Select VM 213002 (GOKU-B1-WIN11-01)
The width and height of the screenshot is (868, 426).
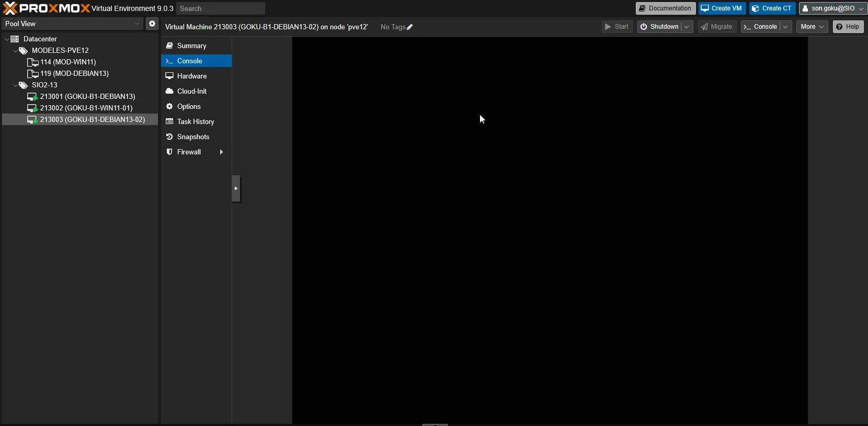(x=86, y=108)
